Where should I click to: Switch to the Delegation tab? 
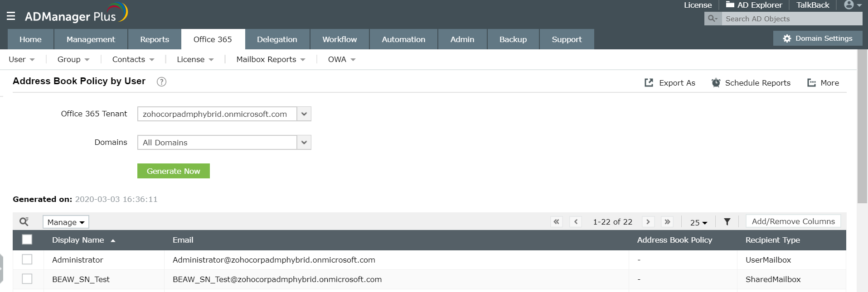click(x=277, y=39)
